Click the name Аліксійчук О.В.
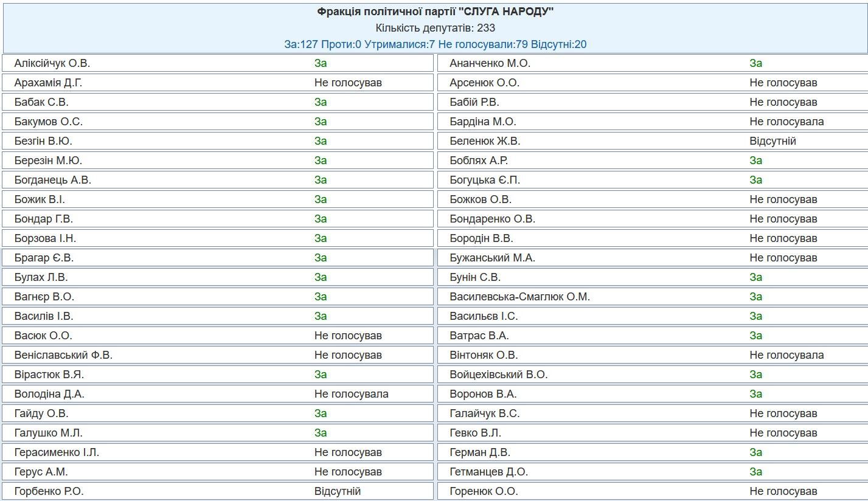The width and height of the screenshot is (868, 501). click(52, 63)
